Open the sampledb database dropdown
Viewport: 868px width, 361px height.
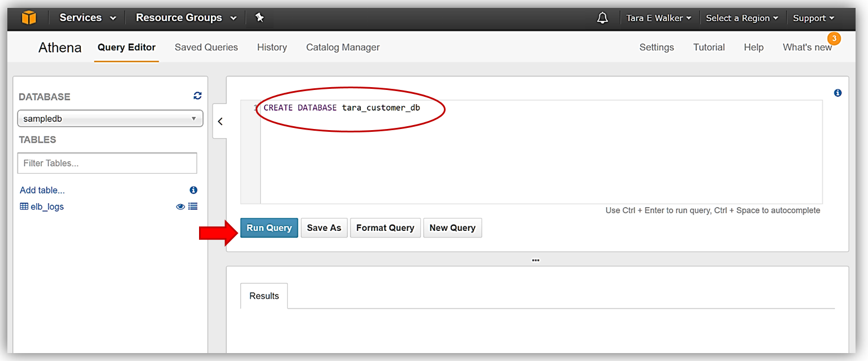110,119
